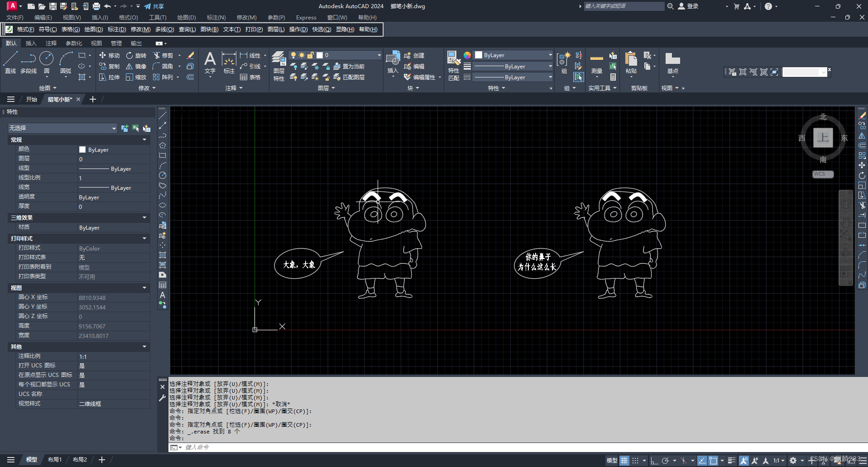Click the 表格 (Table) tool

tap(250, 77)
